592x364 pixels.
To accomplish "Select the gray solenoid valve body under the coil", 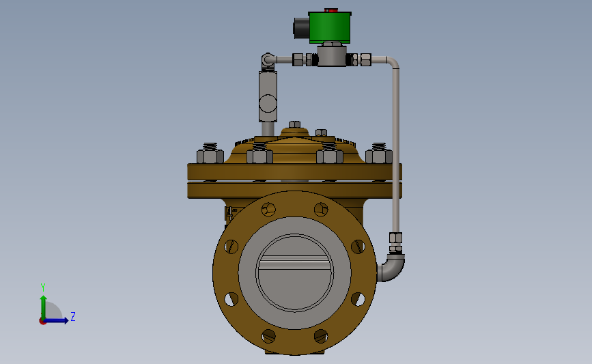I will [x=332, y=56].
